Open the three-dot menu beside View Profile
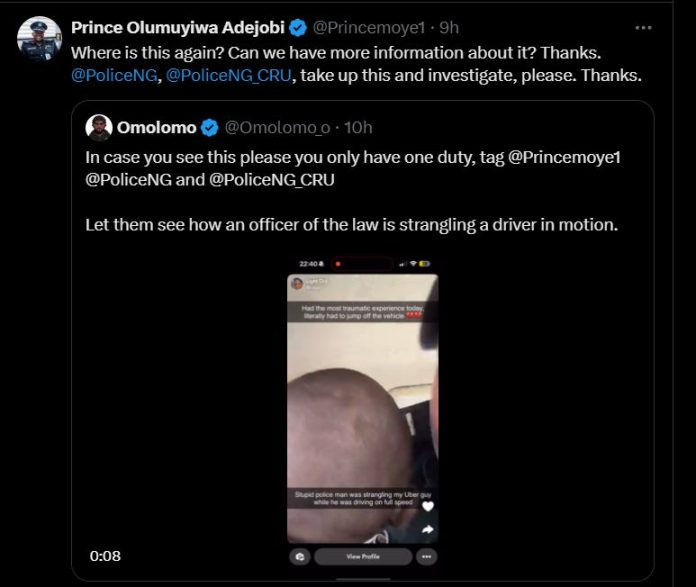This screenshot has height=587, width=696. 427,556
